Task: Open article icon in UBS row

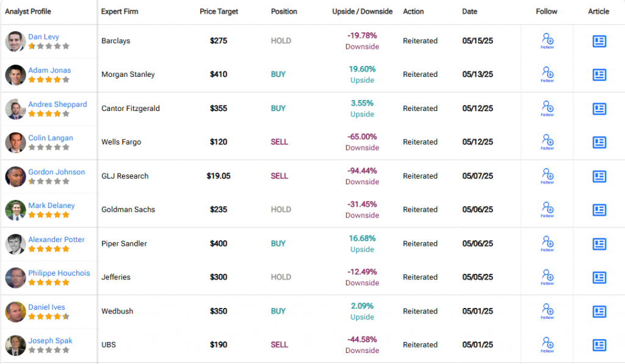Action: tap(599, 345)
